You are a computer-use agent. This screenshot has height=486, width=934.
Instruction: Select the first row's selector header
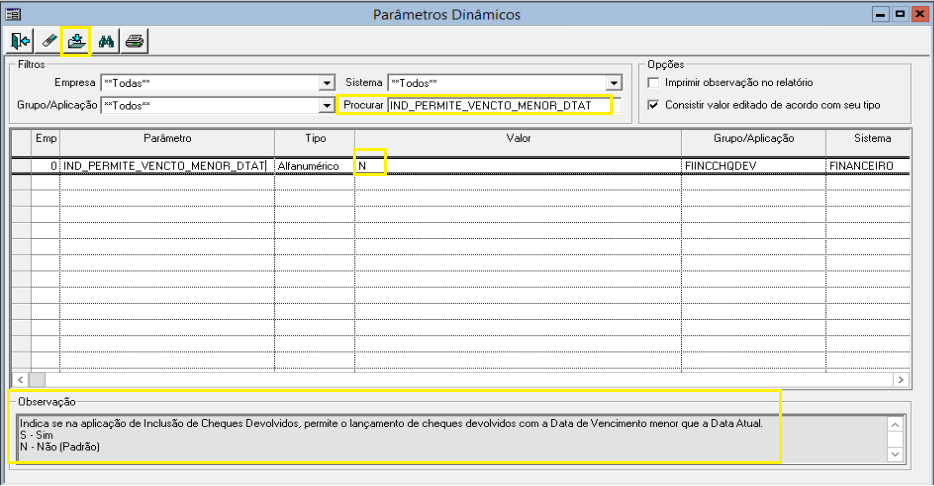tap(21, 166)
